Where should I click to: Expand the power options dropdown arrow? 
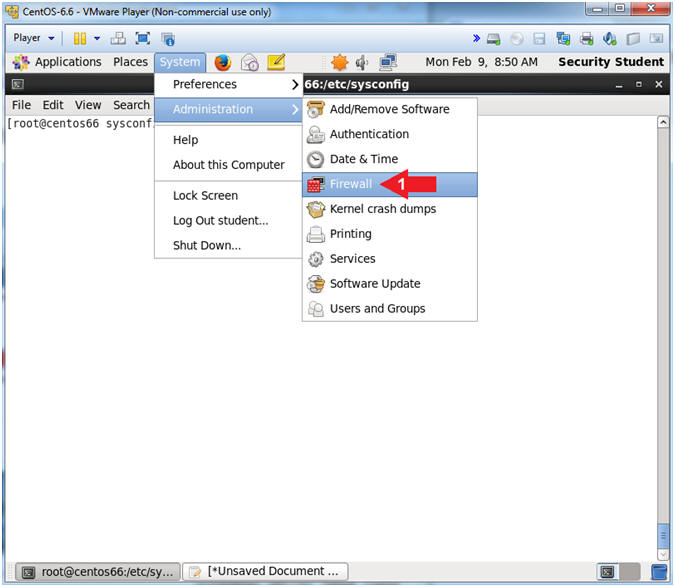(x=97, y=39)
